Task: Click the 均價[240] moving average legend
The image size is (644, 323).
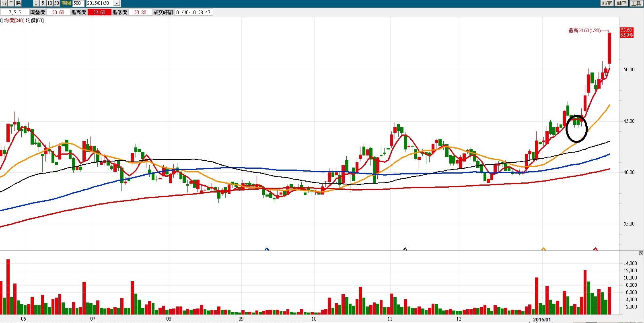Action: [14, 21]
